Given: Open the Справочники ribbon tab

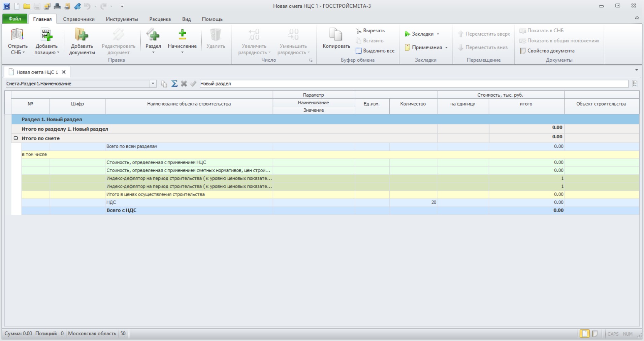Looking at the screenshot, I should [x=79, y=19].
